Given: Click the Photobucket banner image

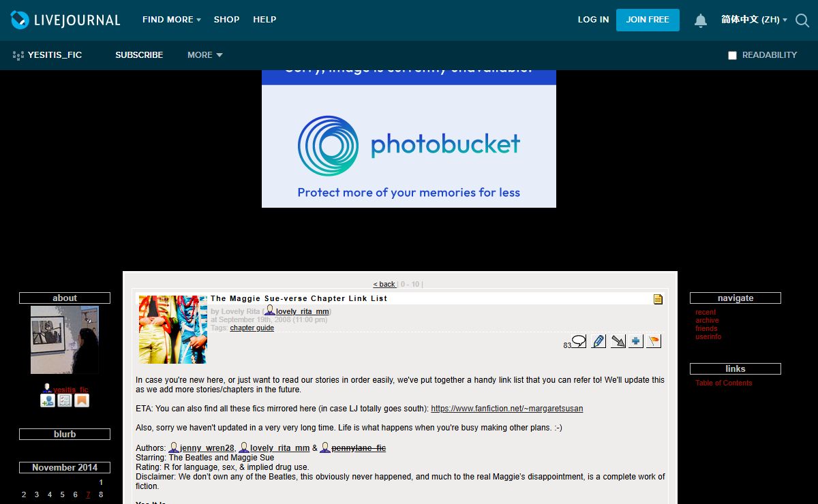Looking at the screenshot, I should pyautogui.click(x=409, y=139).
